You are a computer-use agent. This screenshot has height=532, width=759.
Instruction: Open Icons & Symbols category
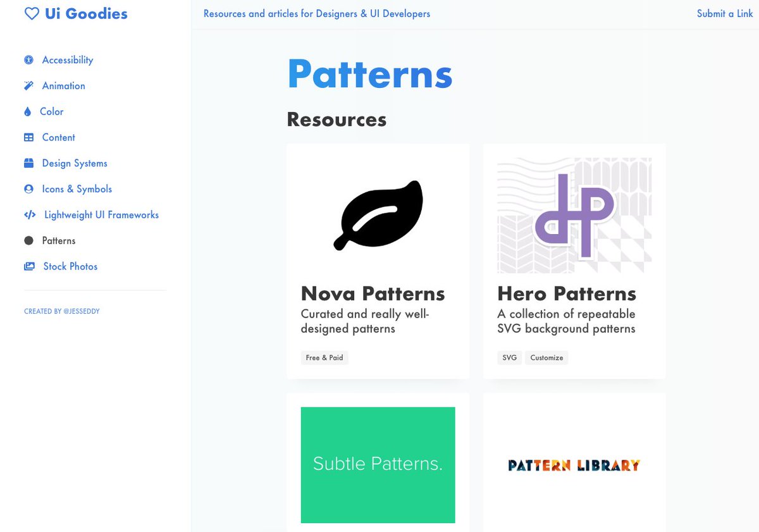point(77,189)
